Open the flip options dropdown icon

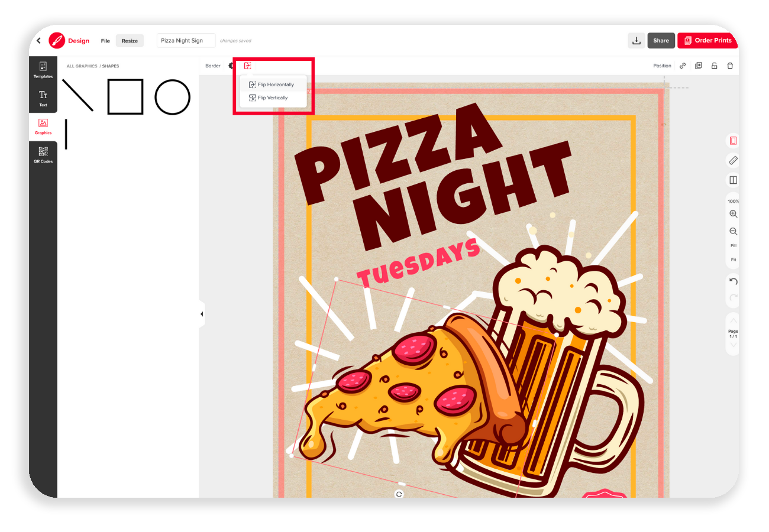pyautogui.click(x=247, y=66)
